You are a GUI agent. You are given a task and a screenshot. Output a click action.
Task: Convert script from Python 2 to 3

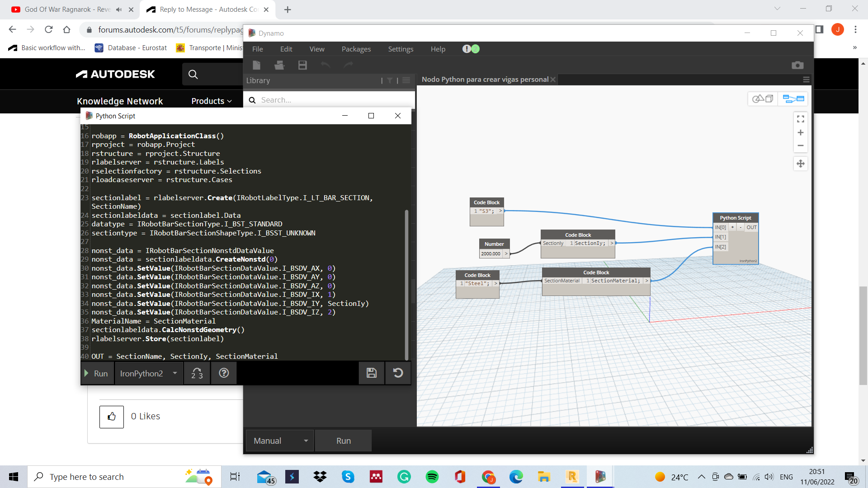[197, 373]
